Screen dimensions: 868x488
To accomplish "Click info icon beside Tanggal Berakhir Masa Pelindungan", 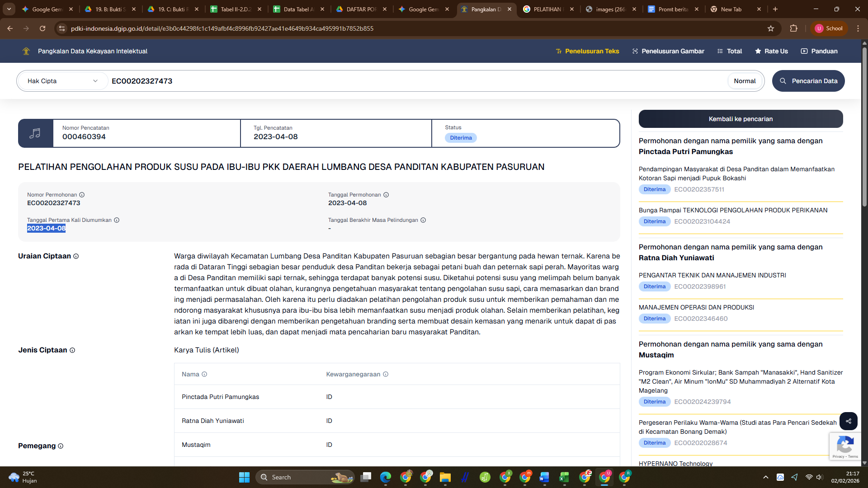I will [x=423, y=220].
